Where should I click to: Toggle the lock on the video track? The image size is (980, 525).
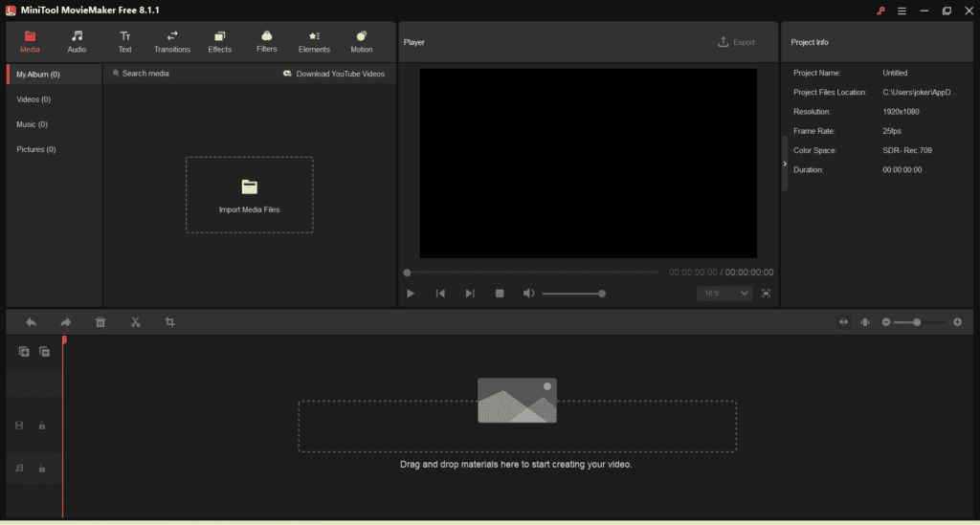pyautogui.click(x=42, y=426)
